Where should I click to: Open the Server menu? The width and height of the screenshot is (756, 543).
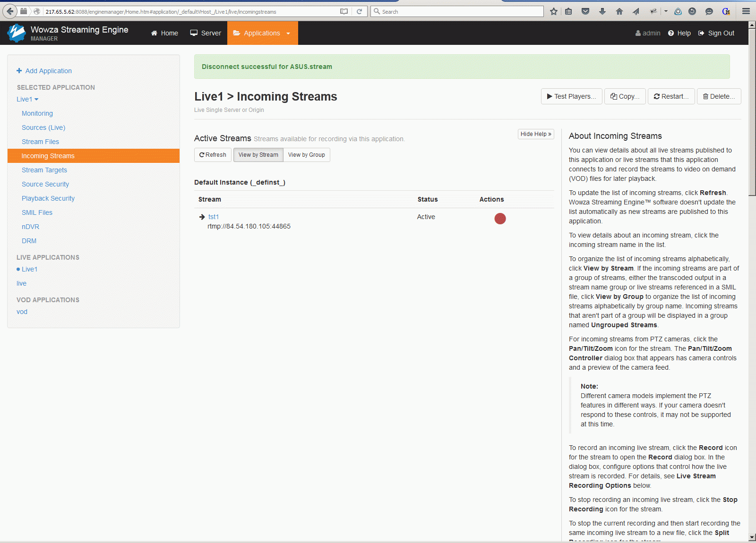[206, 33]
